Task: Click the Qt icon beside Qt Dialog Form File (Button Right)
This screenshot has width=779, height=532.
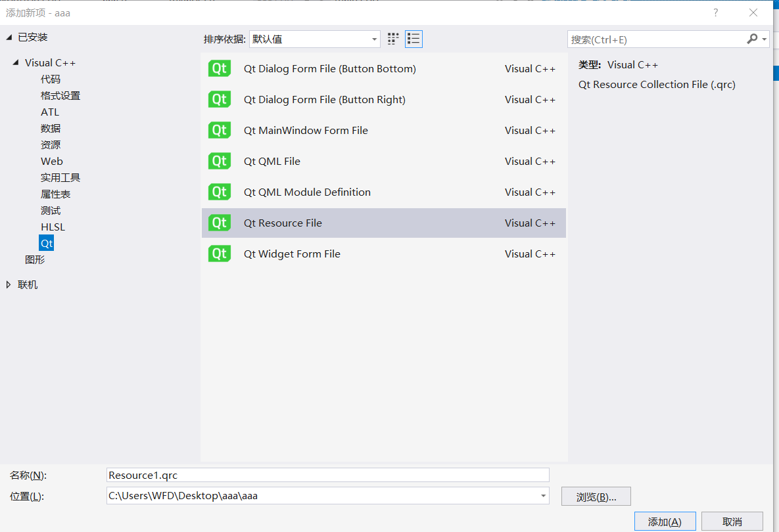Action: (220, 99)
